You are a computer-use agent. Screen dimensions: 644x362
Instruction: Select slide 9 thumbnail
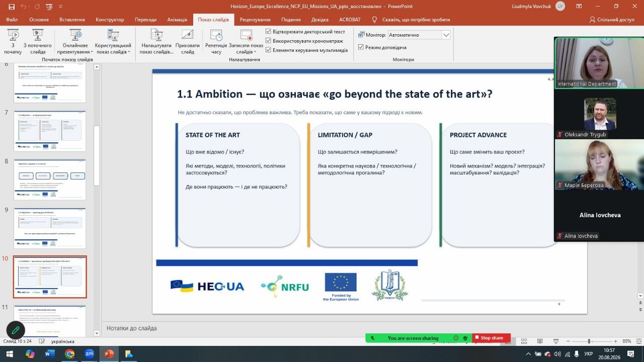[49, 228]
